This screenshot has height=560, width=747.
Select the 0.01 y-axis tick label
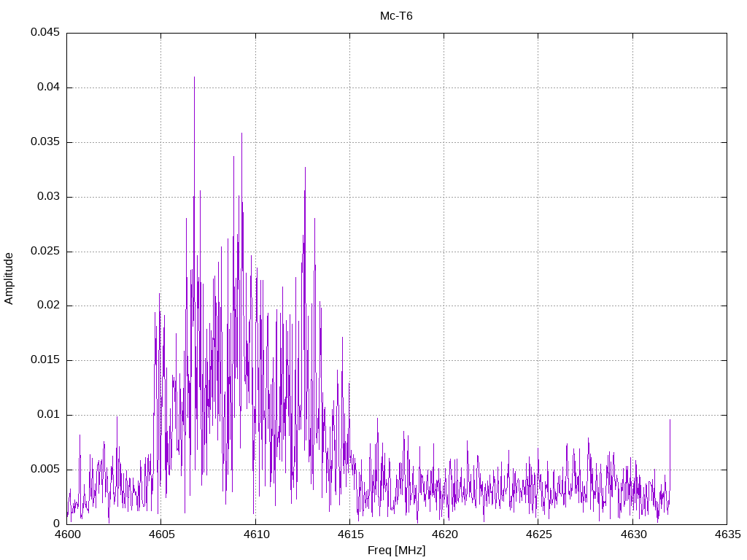pyautogui.click(x=47, y=415)
